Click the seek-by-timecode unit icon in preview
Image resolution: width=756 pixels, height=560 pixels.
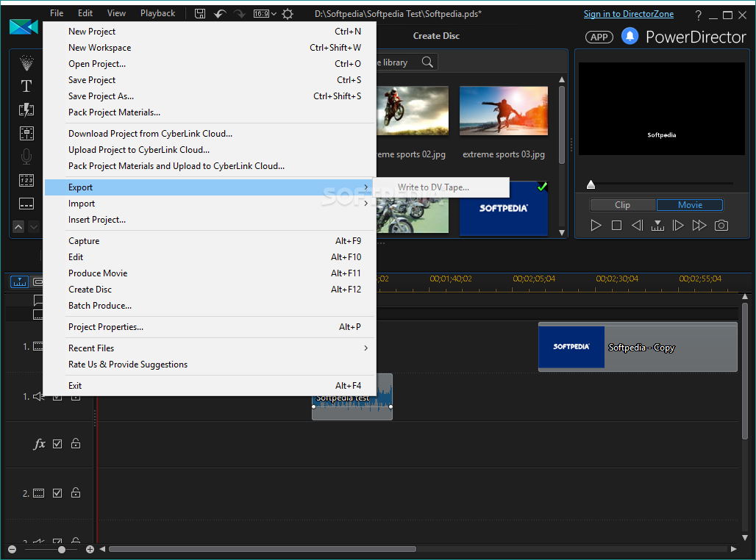pos(657,225)
